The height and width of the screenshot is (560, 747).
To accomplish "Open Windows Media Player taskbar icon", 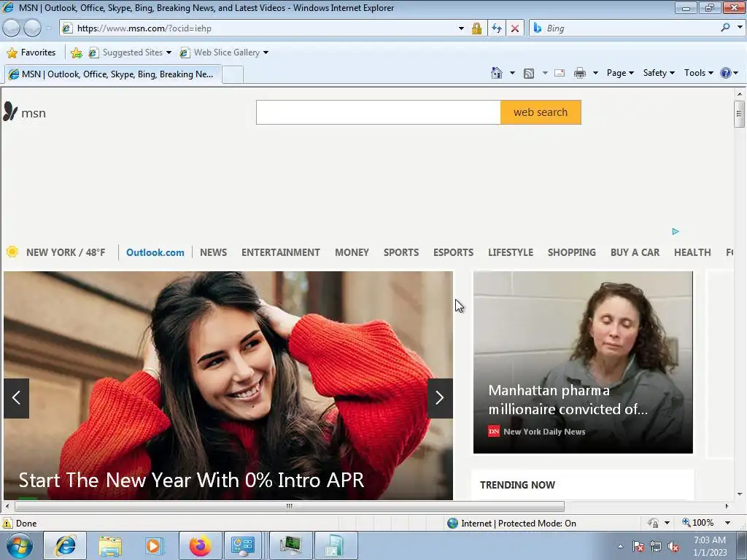I will click(x=153, y=545).
